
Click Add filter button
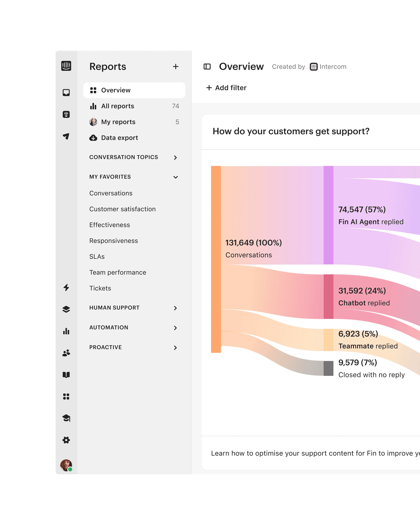click(x=226, y=88)
